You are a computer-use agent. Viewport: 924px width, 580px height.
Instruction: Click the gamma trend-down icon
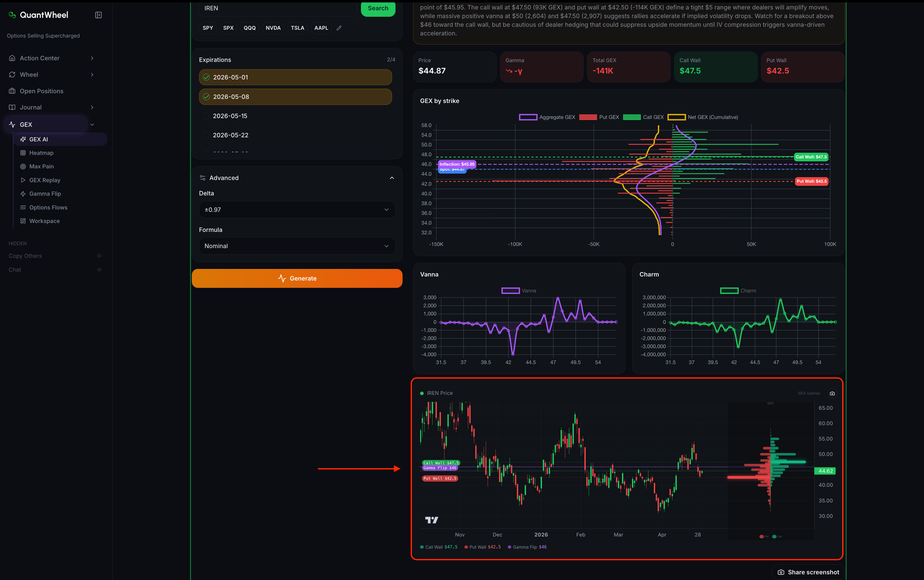(x=509, y=71)
